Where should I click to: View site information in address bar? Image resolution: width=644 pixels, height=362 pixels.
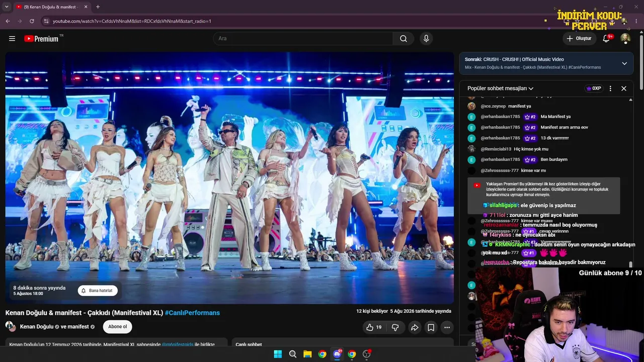(46, 21)
